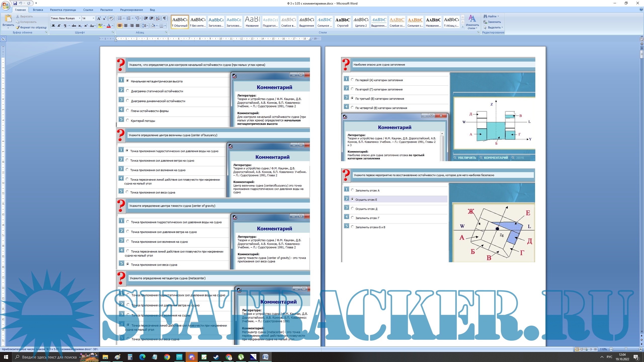Click the clear formatting eraser icon

[x=111, y=18]
